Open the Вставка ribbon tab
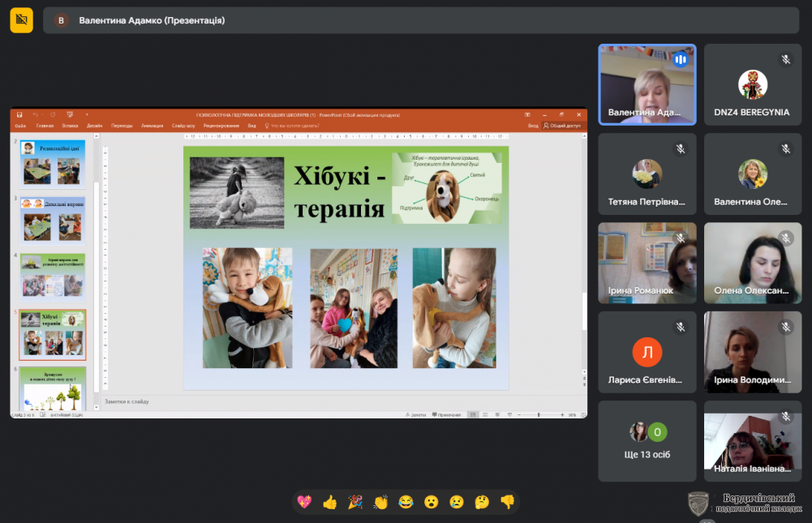The height and width of the screenshot is (523, 812). tap(70, 126)
